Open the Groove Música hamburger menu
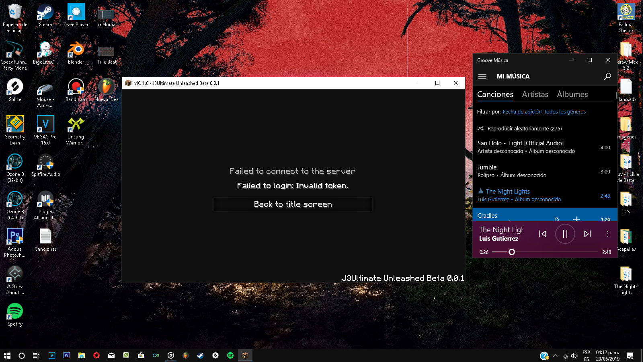The width and height of the screenshot is (644, 363). 482,76
